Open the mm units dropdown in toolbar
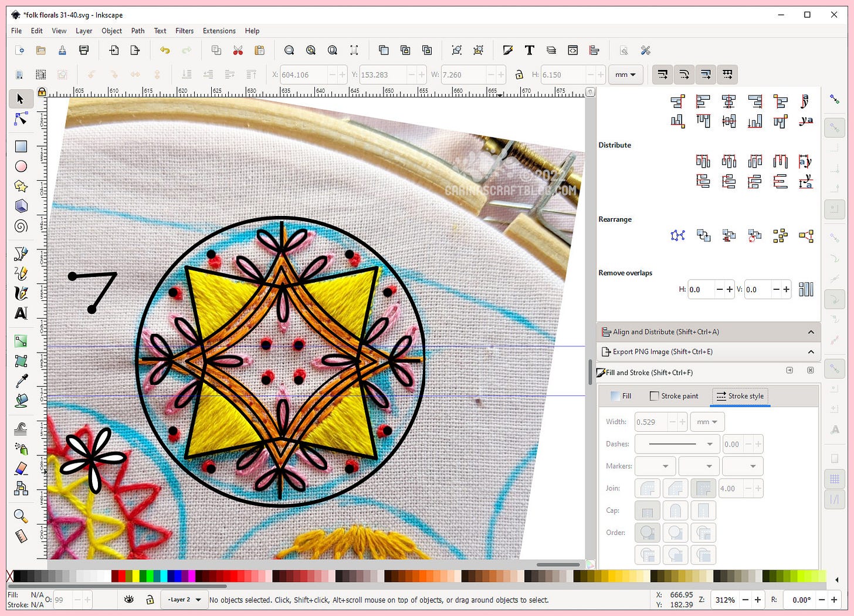854x616 pixels. pyautogui.click(x=626, y=75)
